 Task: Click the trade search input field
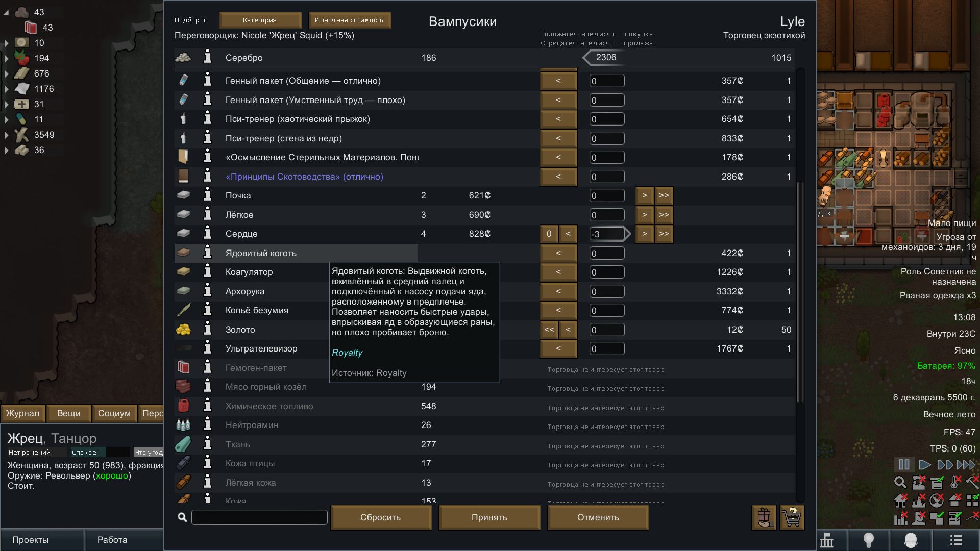[259, 517]
